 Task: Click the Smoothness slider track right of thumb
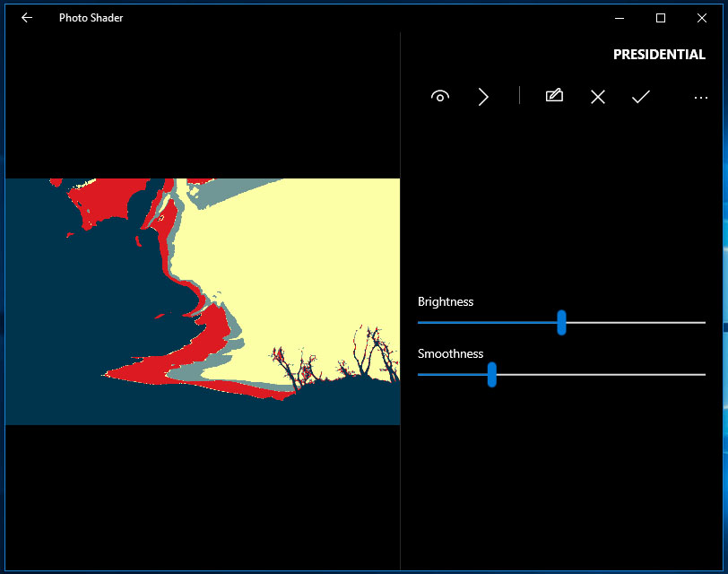point(601,374)
